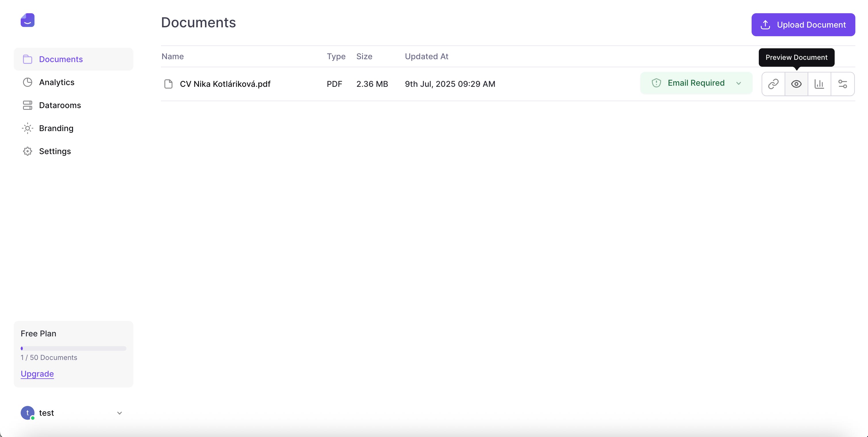Open the Branding page
The width and height of the screenshot is (868, 437).
pyautogui.click(x=74, y=128)
